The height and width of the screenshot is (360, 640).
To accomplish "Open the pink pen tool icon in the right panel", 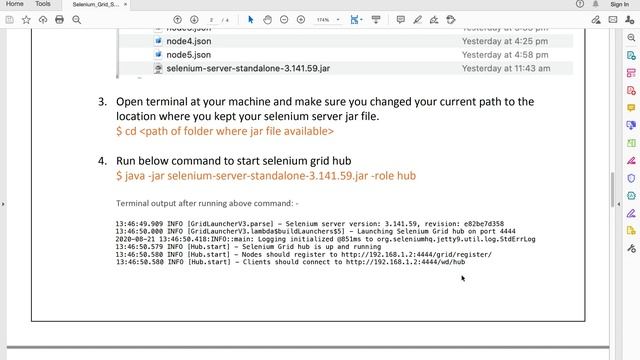I will coord(631,160).
